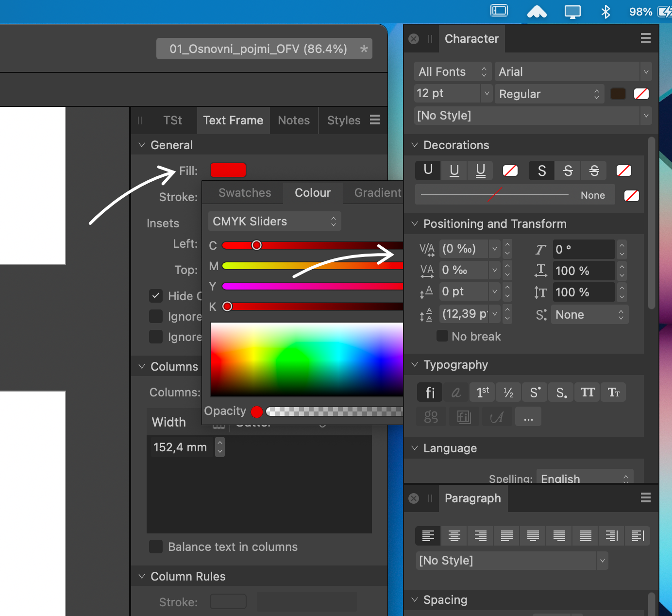Image resolution: width=672 pixels, height=616 pixels.
Task: Uncheck the Hide checkbox in General
Action: point(156,296)
